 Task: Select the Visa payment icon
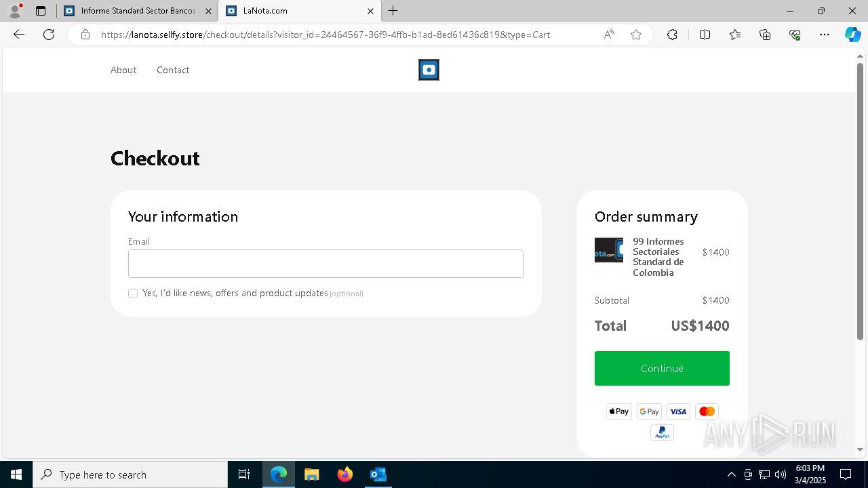pos(678,411)
